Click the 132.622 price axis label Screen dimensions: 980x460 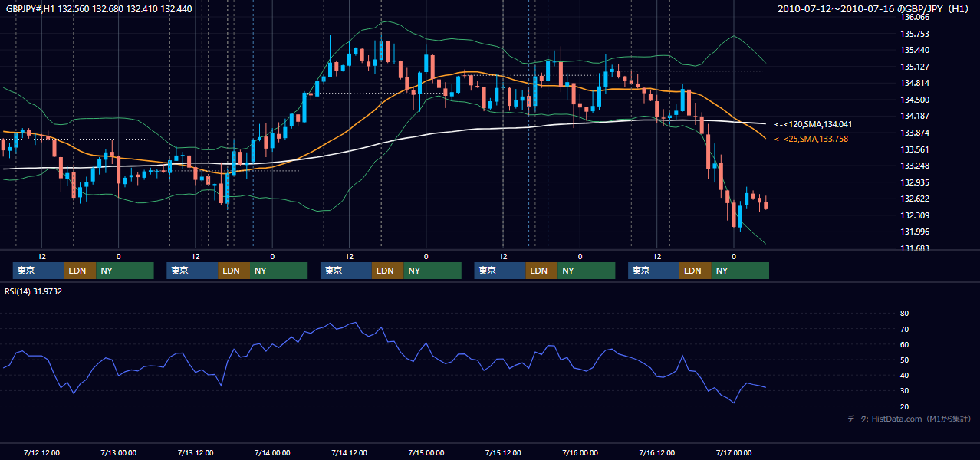coord(914,199)
